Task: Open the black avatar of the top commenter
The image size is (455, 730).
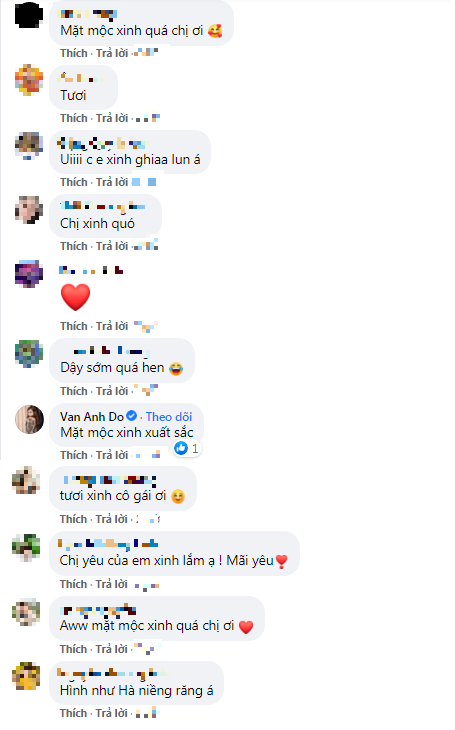Action: [29, 15]
